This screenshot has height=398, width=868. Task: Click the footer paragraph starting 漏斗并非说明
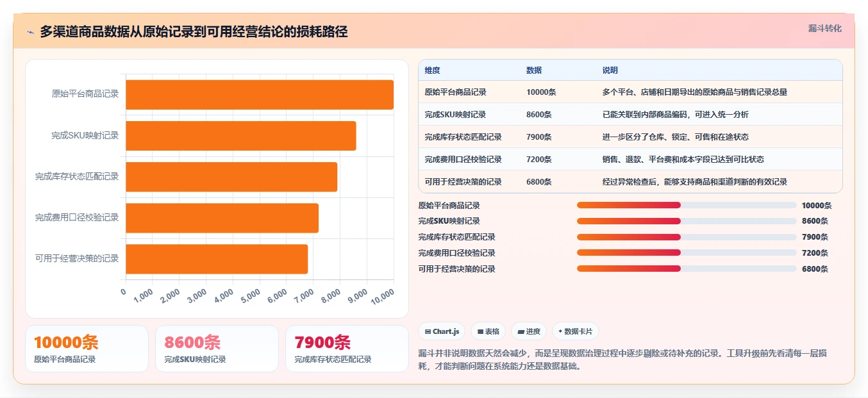[x=622, y=360]
